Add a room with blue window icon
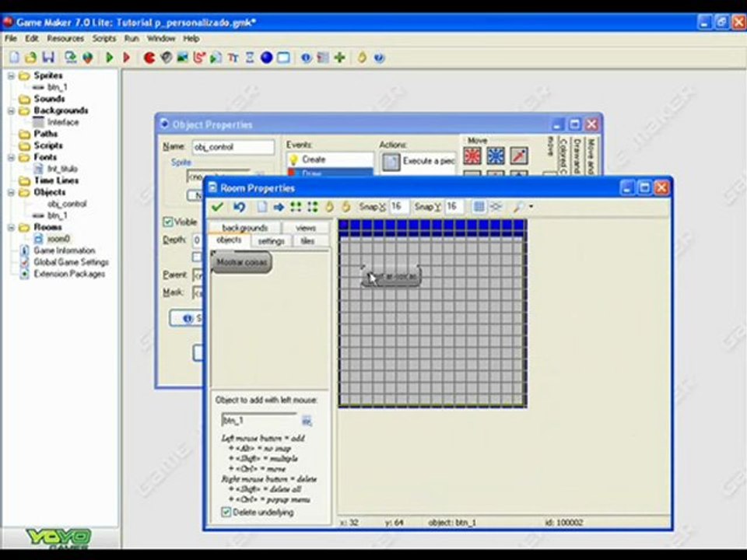The height and width of the screenshot is (560, 747). 283,58
